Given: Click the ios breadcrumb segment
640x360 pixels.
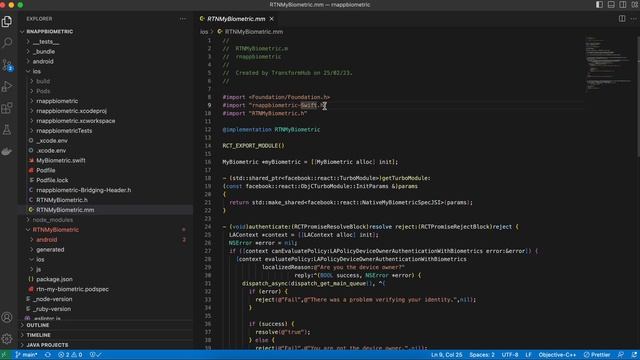Looking at the screenshot, I should pyautogui.click(x=204, y=31).
